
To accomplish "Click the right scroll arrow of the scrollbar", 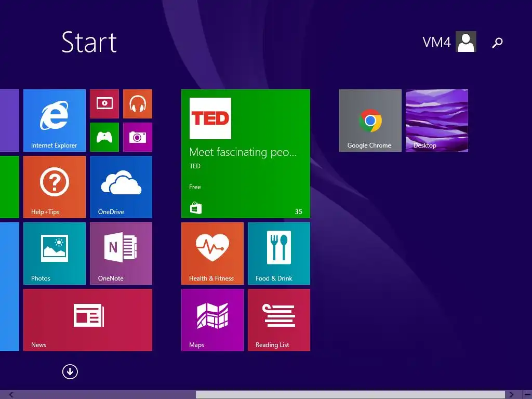I will pos(512,395).
